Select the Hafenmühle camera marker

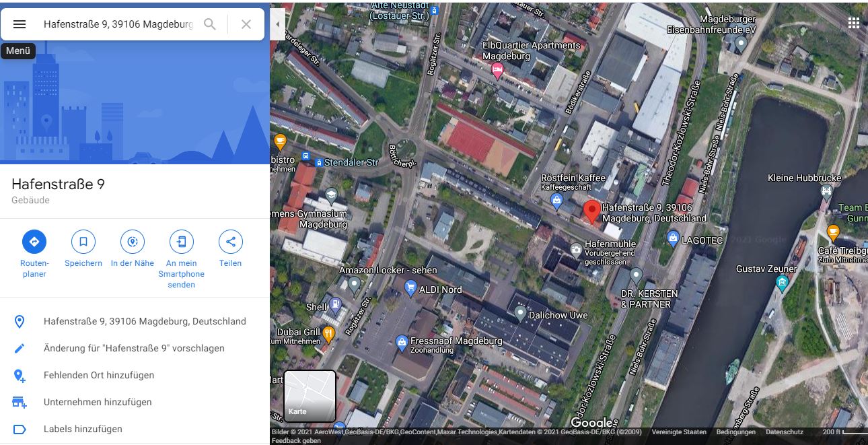(x=576, y=250)
